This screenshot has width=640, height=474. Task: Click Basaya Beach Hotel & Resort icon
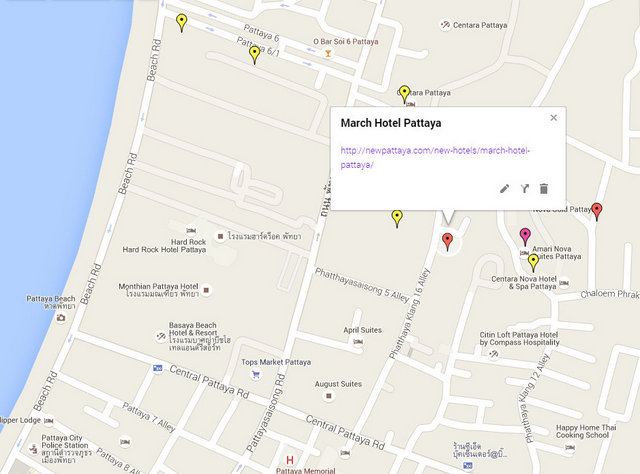161,336
